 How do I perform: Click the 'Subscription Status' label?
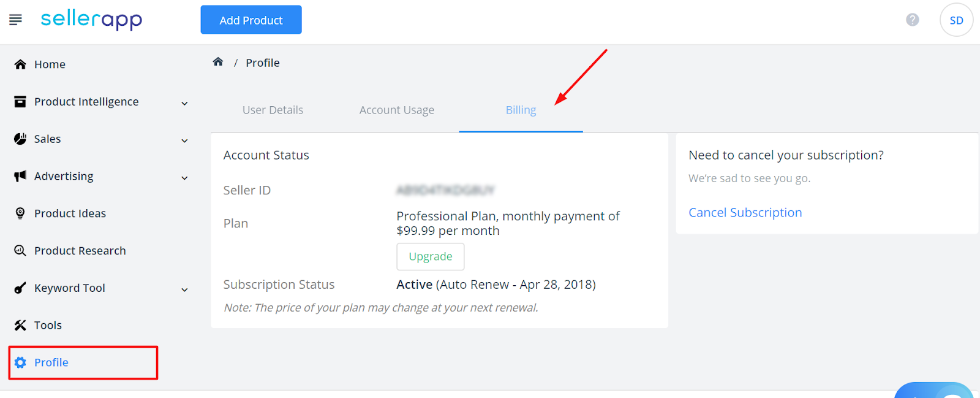pos(279,285)
